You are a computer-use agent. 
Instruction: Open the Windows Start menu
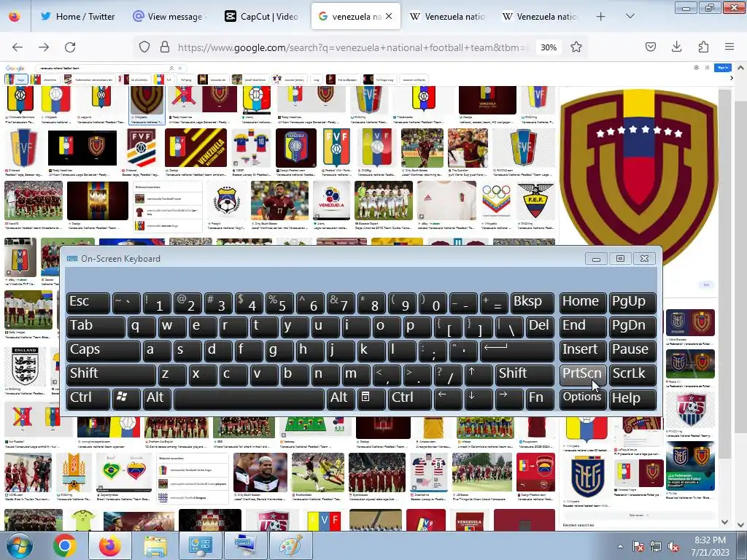[20, 545]
